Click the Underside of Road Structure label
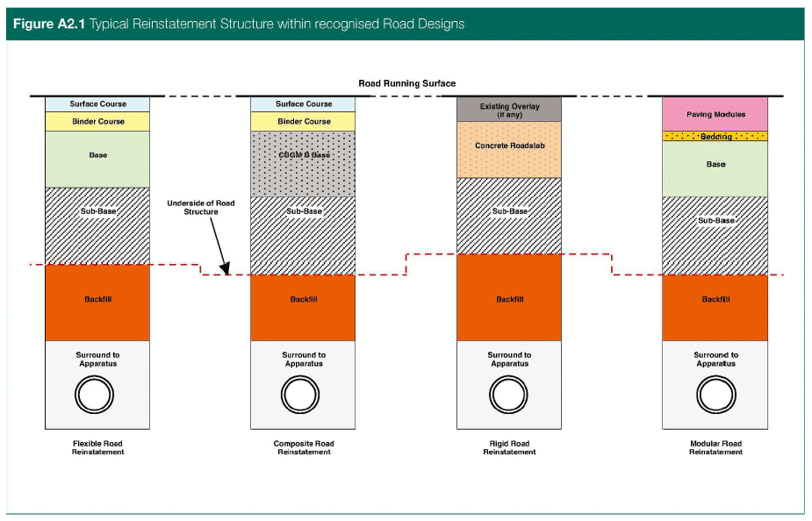 [x=200, y=208]
